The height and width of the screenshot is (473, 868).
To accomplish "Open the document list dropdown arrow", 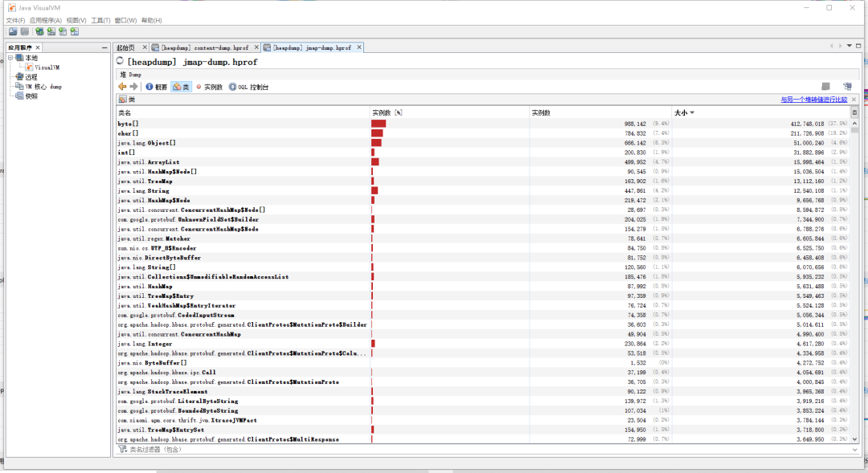I will 850,46.
